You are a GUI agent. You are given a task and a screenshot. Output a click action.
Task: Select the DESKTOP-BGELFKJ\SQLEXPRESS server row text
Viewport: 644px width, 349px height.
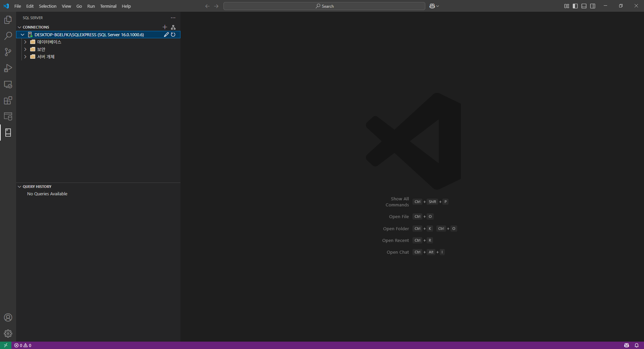(89, 35)
